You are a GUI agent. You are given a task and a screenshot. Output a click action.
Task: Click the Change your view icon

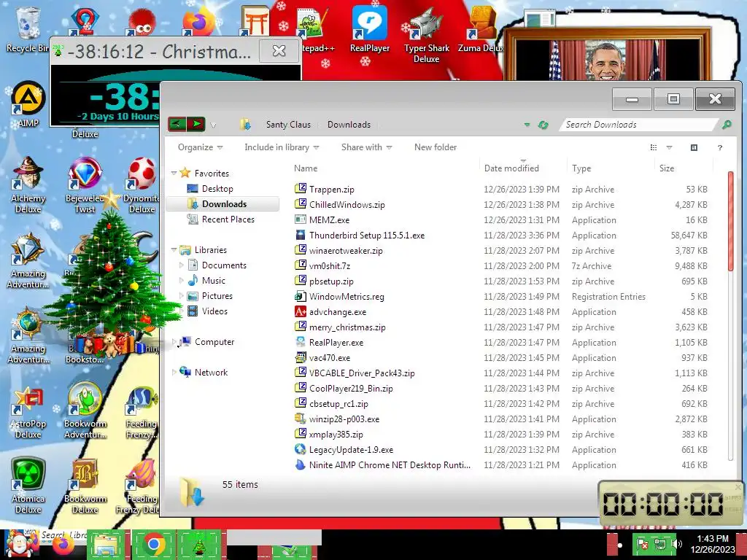point(654,147)
